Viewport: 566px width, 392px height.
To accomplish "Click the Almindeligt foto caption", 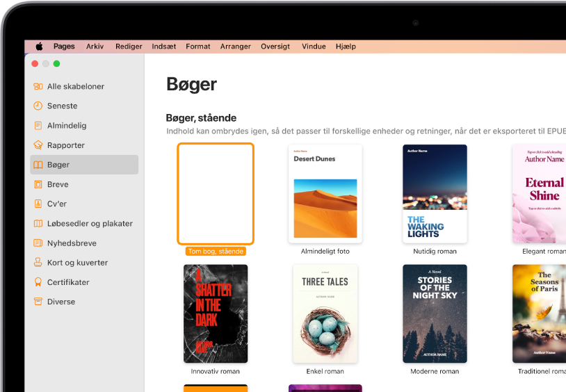I will (325, 251).
